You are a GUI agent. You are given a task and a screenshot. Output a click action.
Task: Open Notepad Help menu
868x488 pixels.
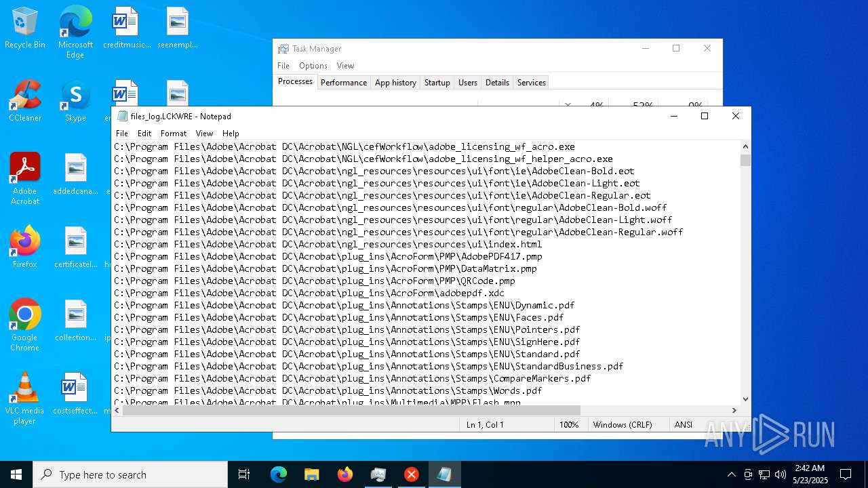[x=231, y=134]
